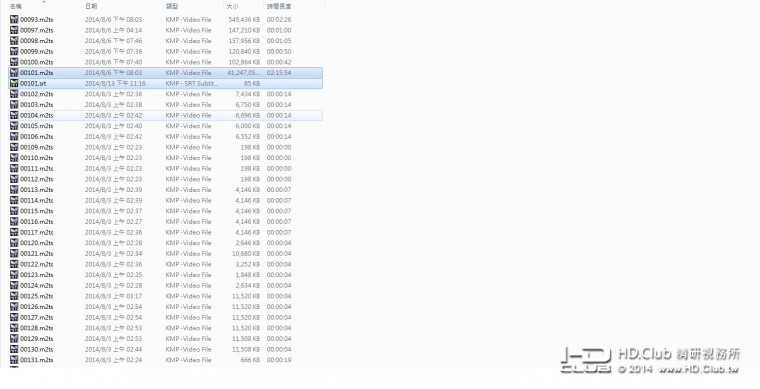Select file name 00124.m2ts

(x=37, y=286)
